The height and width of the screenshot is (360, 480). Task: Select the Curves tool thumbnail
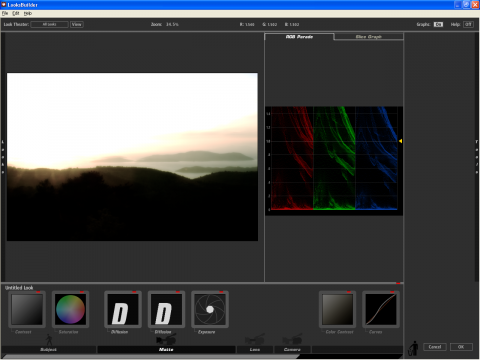pos(381,309)
